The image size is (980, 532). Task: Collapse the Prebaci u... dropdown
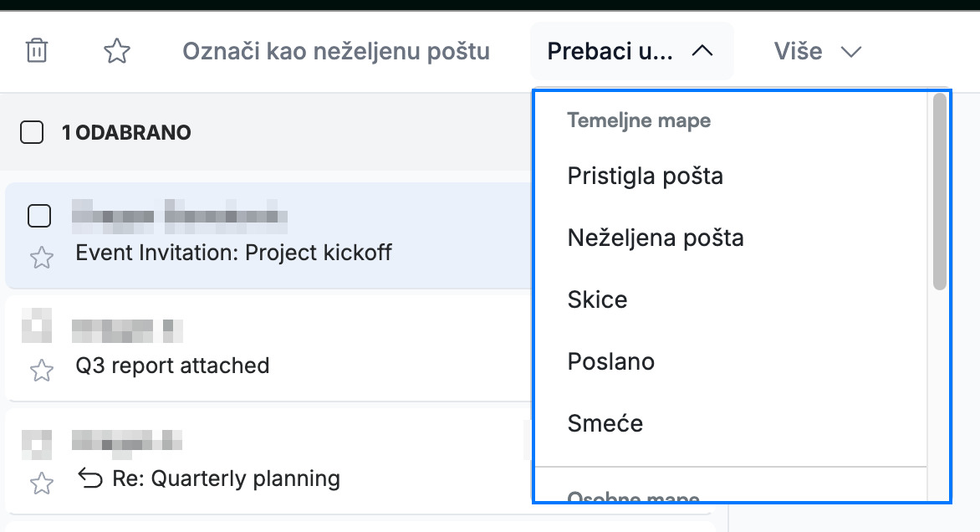point(631,51)
